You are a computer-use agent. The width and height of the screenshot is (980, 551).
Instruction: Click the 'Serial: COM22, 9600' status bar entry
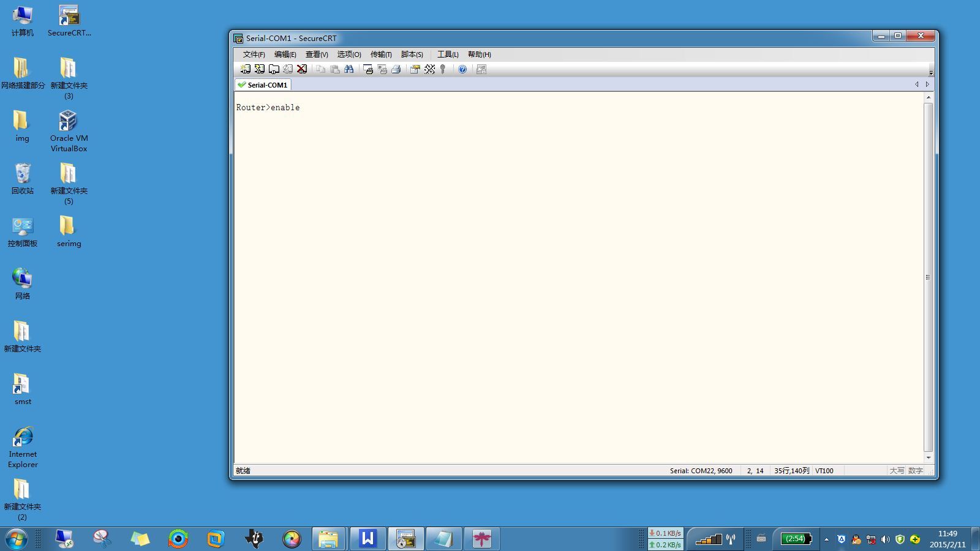click(701, 471)
